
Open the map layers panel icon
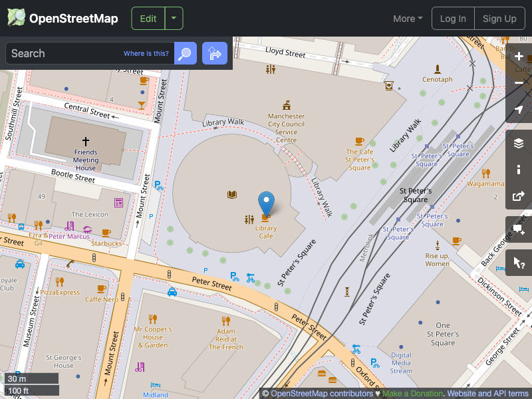point(519,142)
